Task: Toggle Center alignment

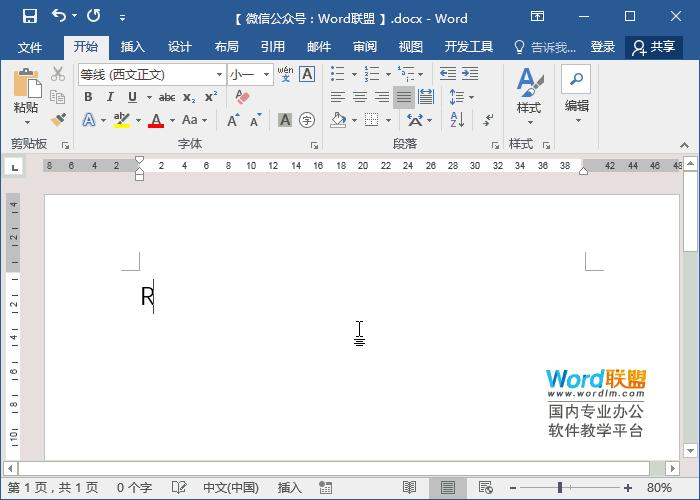Action: (x=360, y=97)
